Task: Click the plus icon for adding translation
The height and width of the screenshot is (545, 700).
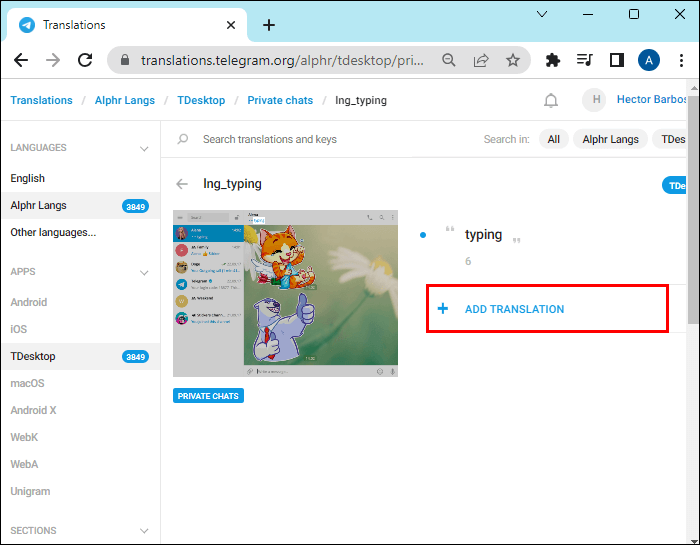Action: pos(442,308)
